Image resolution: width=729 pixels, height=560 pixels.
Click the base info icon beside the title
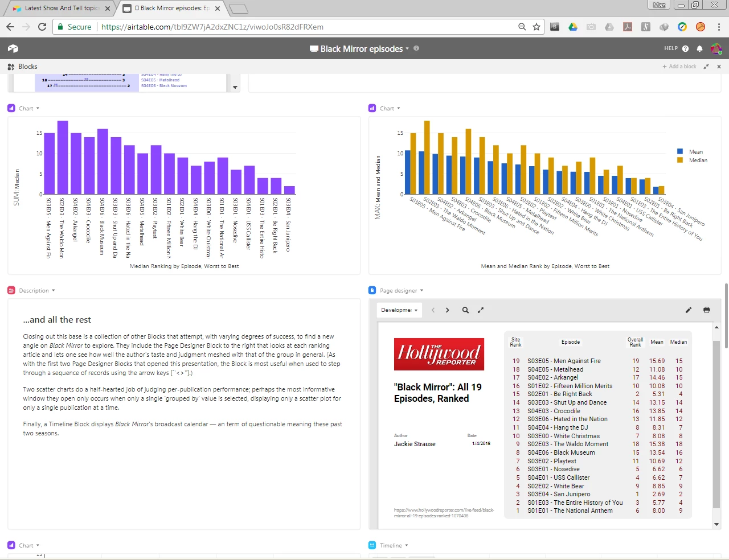(416, 48)
